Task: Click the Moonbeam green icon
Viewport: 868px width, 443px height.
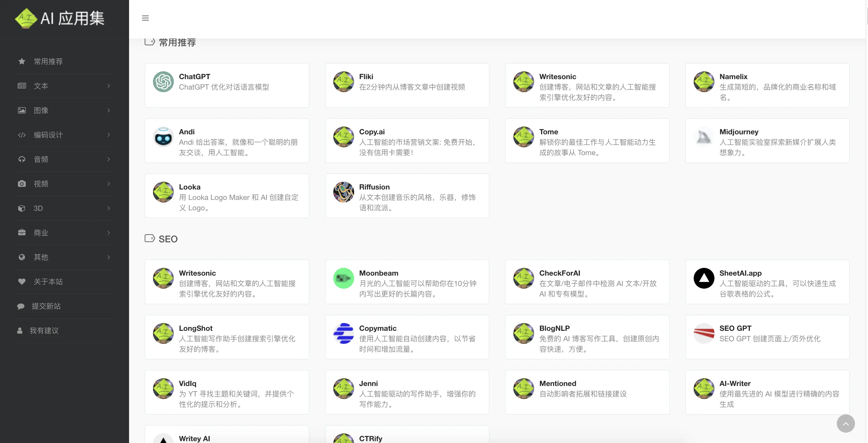Action: [343, 278]
